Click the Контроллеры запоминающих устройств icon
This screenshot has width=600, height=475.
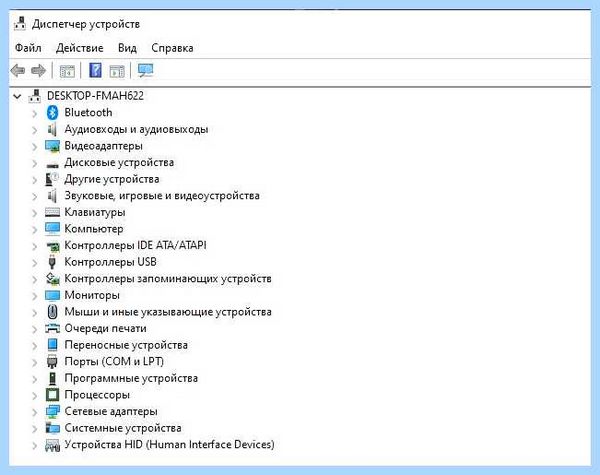pos(53,279)
